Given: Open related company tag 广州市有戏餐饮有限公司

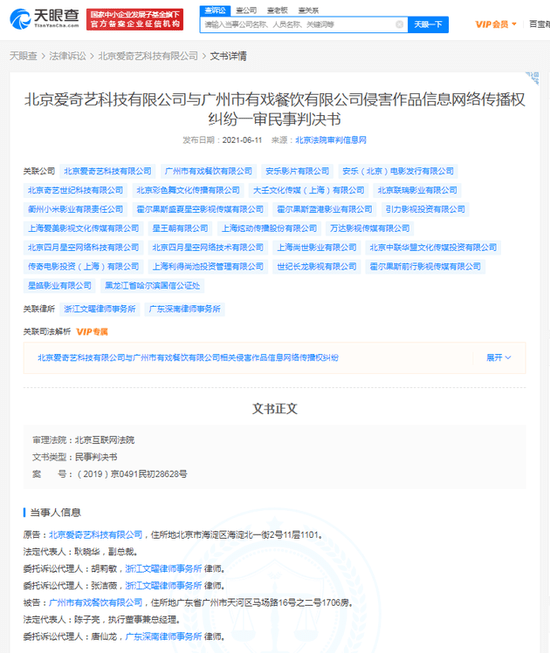Looking at the screenshot, I should (209, 171).
